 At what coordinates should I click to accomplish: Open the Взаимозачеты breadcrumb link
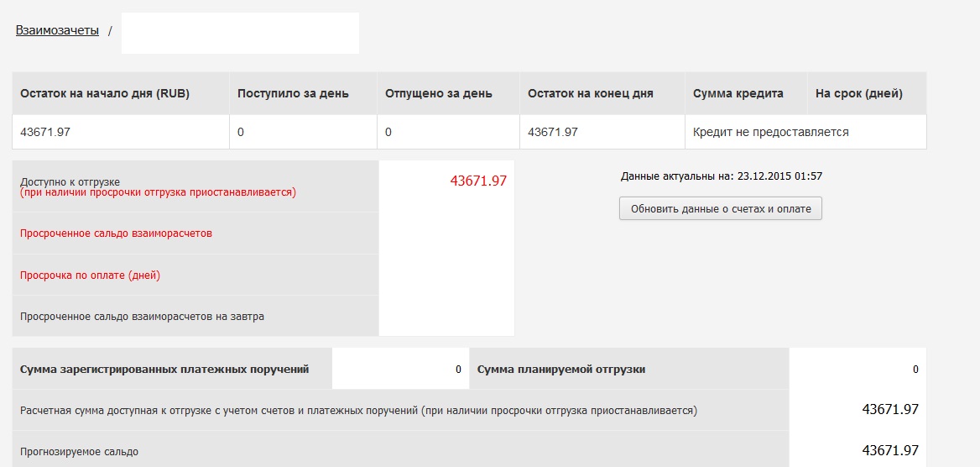coord(57,30)
